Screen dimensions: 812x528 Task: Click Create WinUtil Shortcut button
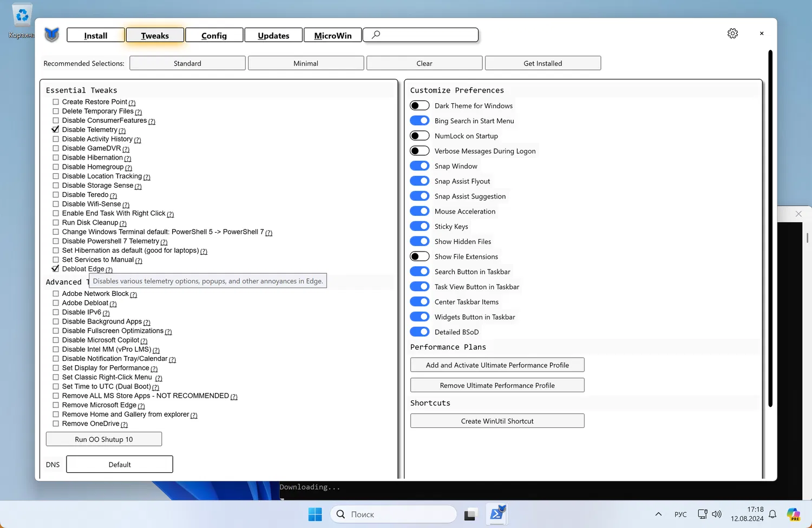click(497, 421)
